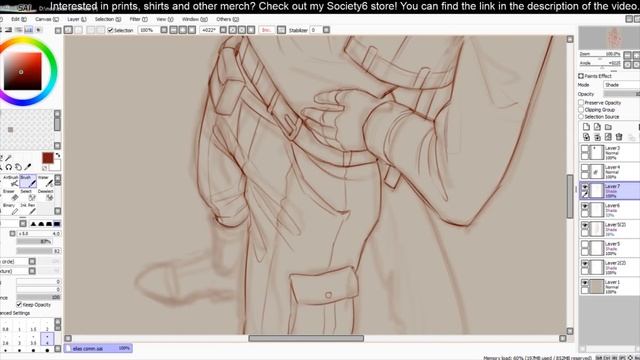
Task: Open the Filter menu
Action: click(138, 19)
